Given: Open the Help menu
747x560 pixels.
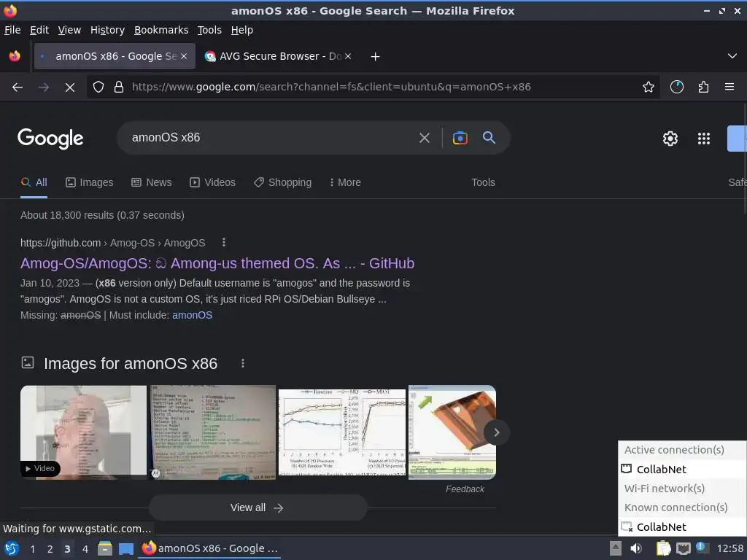Looking at the screenshot, I should [x=242, y=30].
